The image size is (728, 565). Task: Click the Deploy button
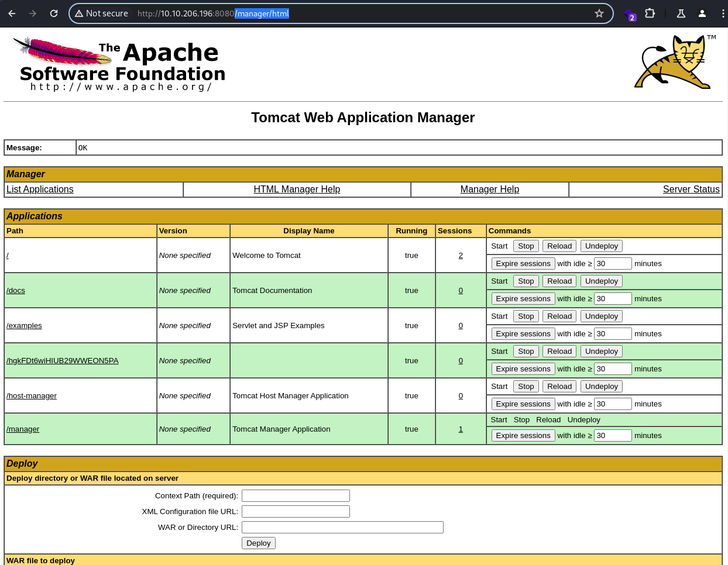point(259,543)
